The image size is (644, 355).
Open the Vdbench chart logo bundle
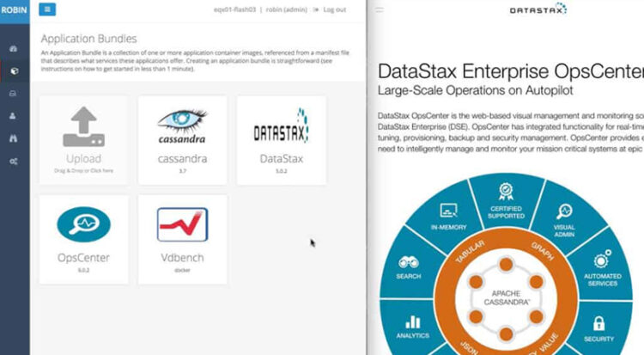pos(182,224)
